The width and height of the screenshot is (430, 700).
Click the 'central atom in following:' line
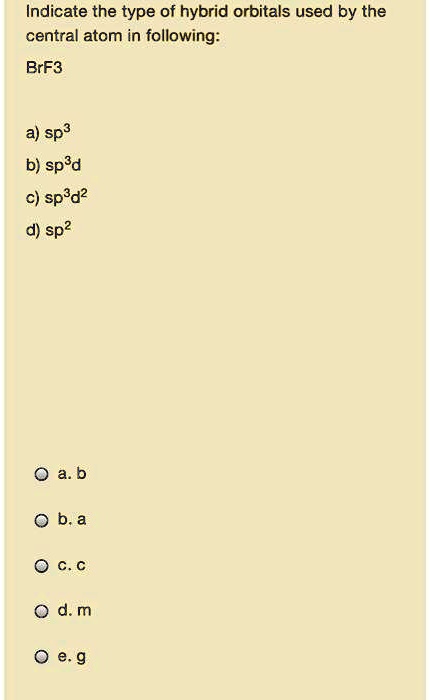[123, 36]
